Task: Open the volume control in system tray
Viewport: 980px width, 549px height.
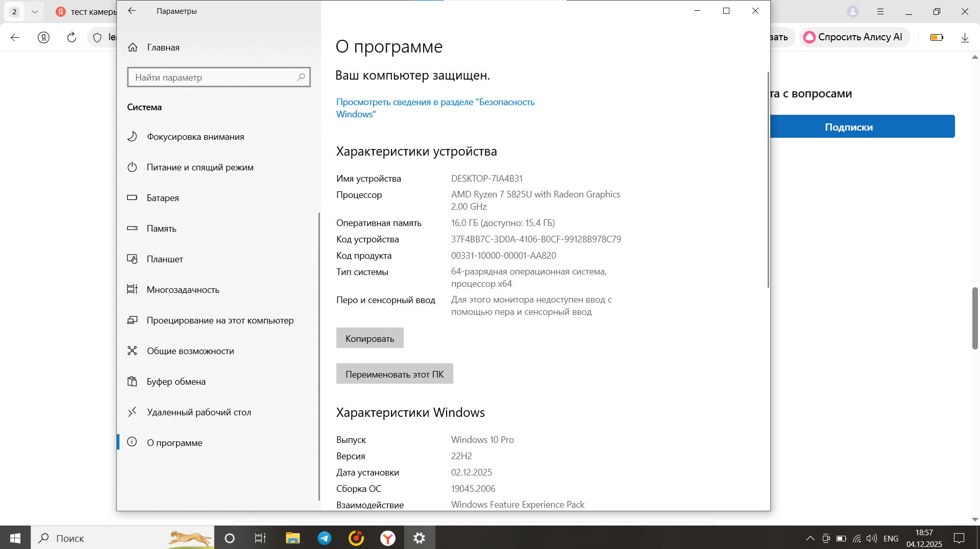Action: point(872,538)
